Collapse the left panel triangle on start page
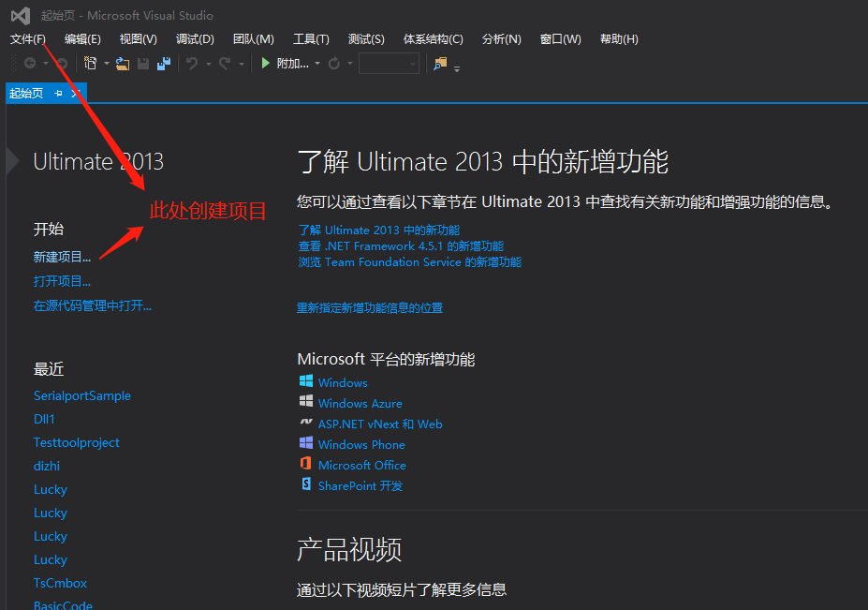 (12, 161)
